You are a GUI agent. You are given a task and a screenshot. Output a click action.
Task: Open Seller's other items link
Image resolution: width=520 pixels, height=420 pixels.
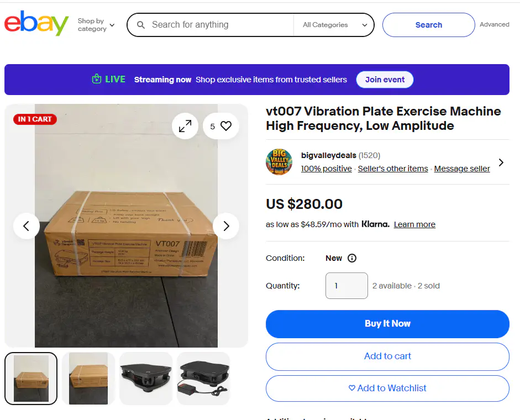tap(393, 169)
